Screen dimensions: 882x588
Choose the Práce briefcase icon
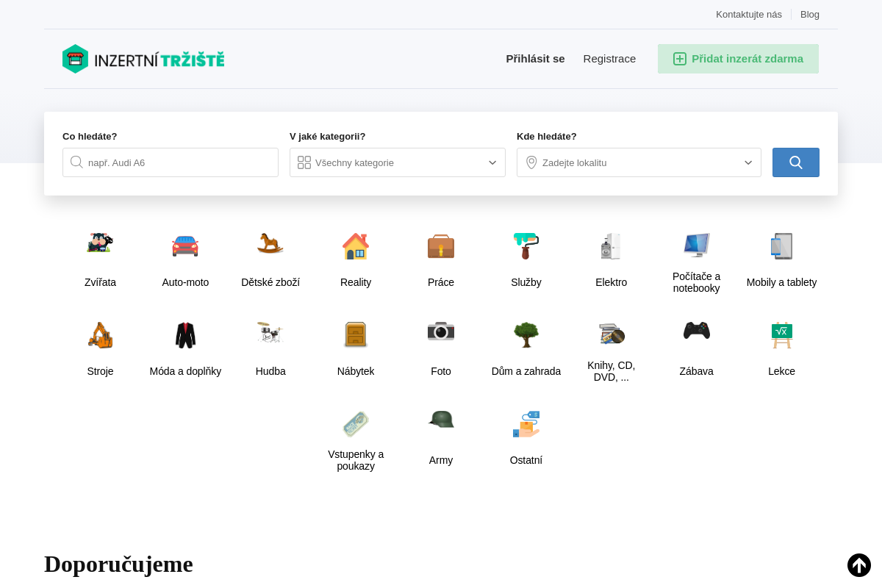click(x=441, y=246)
